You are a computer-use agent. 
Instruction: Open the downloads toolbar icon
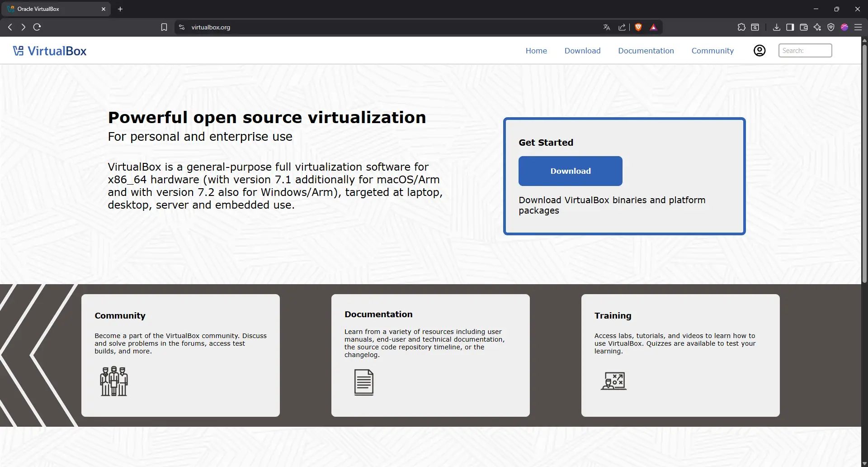pos(777,27)
